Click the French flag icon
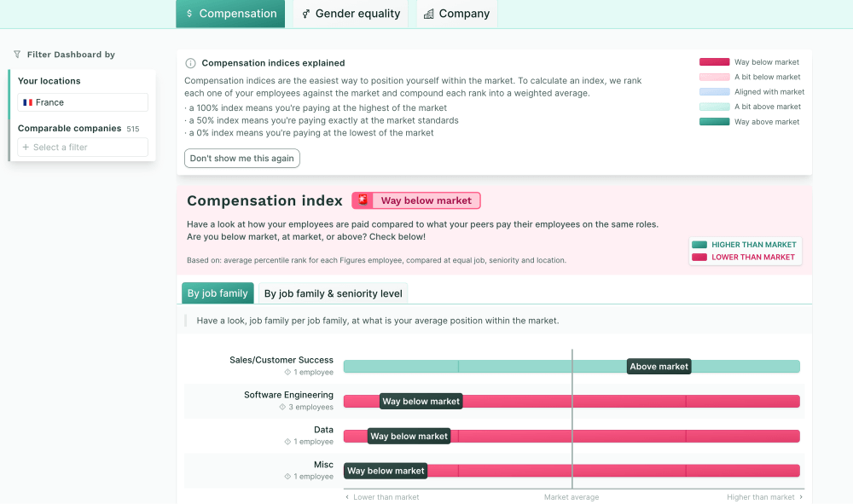 [x=28, y=102]
